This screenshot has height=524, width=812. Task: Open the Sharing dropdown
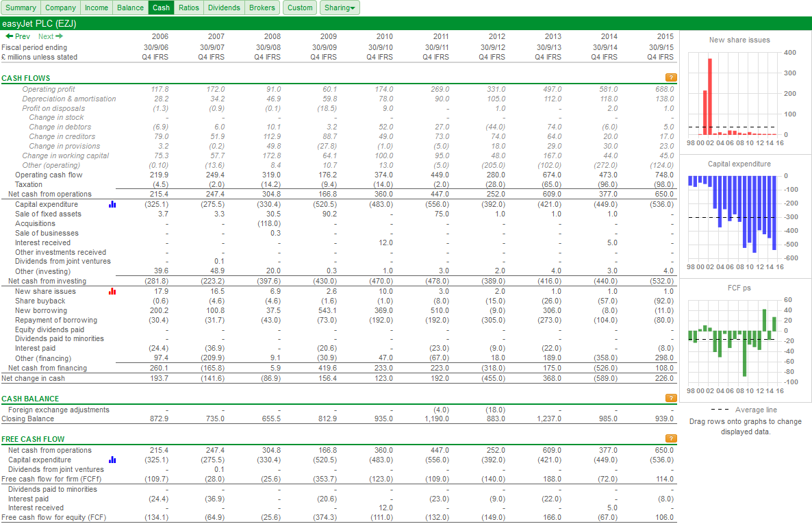click(x=340, y=8)
